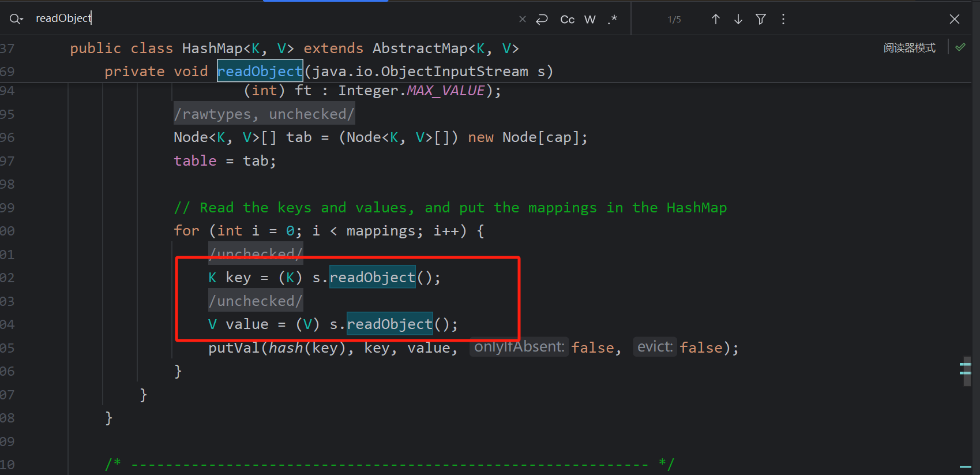The height and width of the screenshot is (475, 980).
Task: Click the 阅读器模式 reader mode label
Action: [x=910, y=48]
